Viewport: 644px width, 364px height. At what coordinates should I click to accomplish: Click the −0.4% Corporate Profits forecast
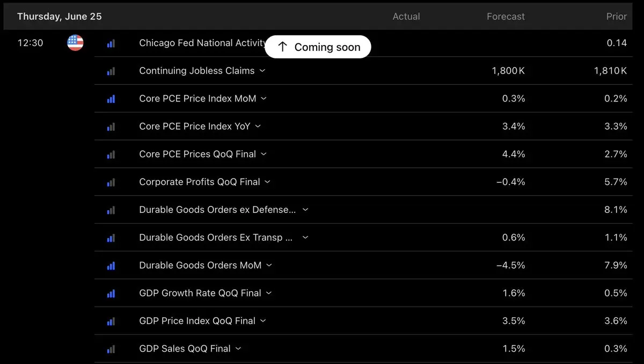511,182
